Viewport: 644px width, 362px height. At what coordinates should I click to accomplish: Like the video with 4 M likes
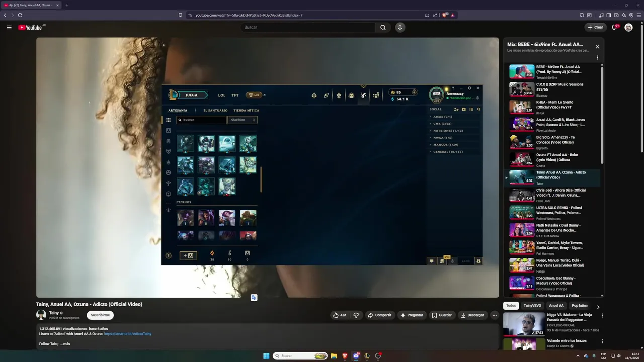point(340,315)
